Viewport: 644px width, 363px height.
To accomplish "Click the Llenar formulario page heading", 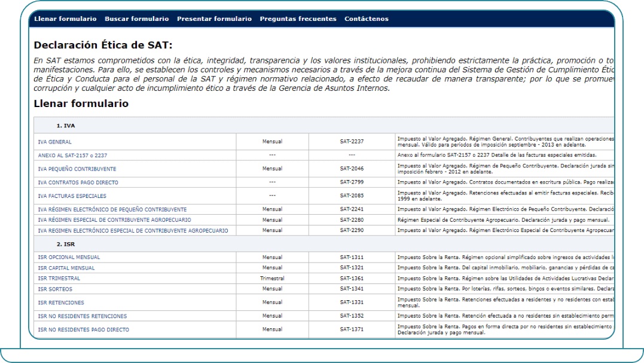I will 81,103.
